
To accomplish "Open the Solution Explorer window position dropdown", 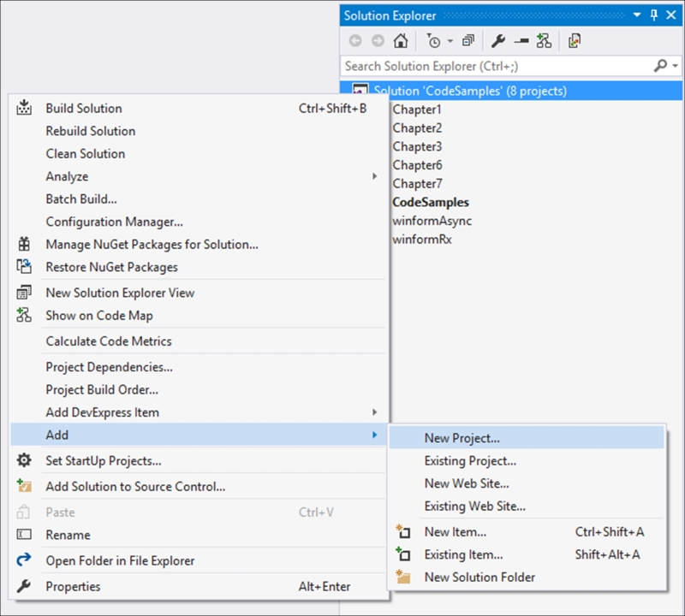I will coord(637,15).
